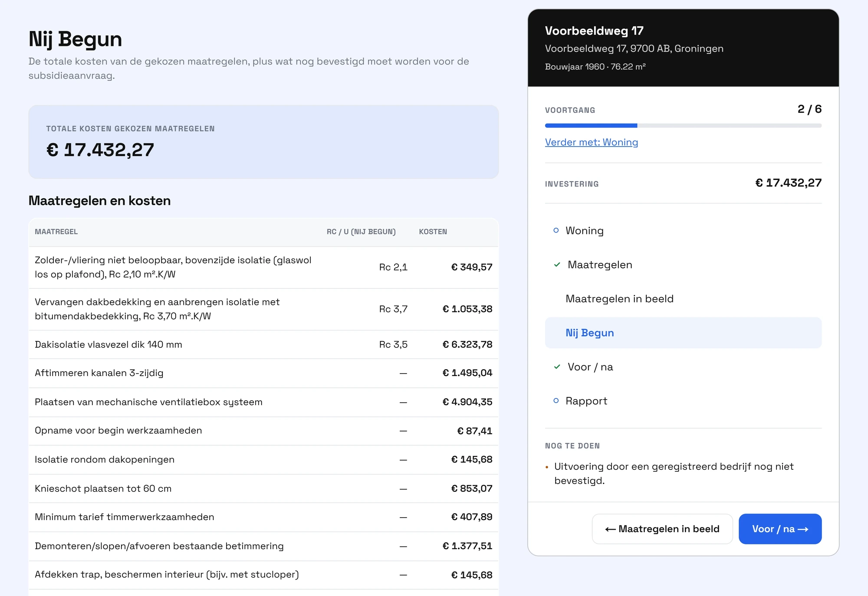Viewport: 868px width, 596px height.
Task: Select 'Opname voor begin werkzaamheden' row
Action: [x=263, y=431]
